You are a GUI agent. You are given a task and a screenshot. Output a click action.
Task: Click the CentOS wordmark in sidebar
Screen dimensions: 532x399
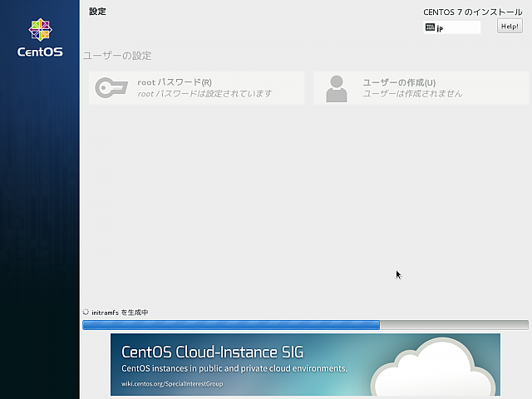click(40, 52)
